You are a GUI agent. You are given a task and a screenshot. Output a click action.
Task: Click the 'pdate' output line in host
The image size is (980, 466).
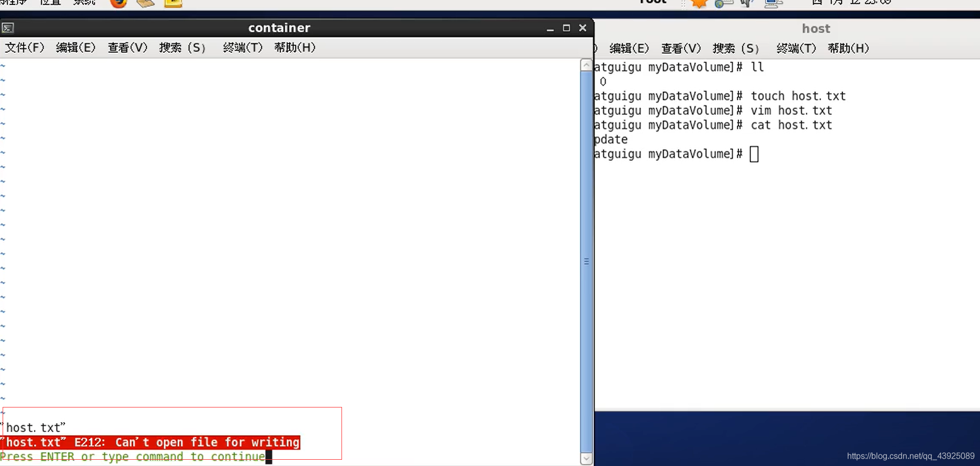pyautogui.click(x=611, y=139)
